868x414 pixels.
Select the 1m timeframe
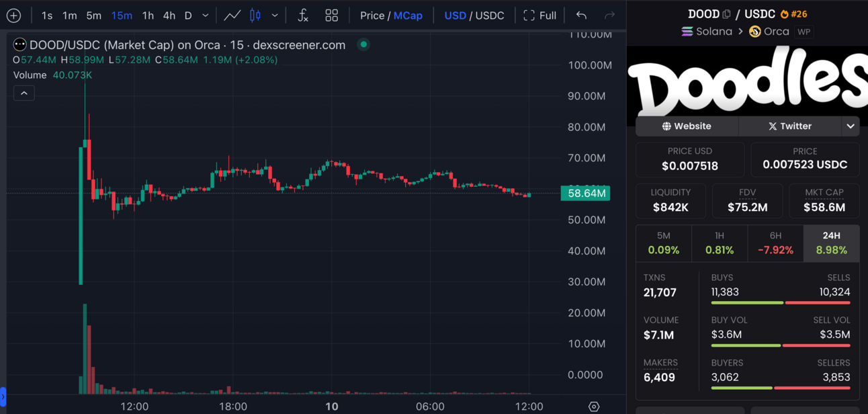pos(70,15)
